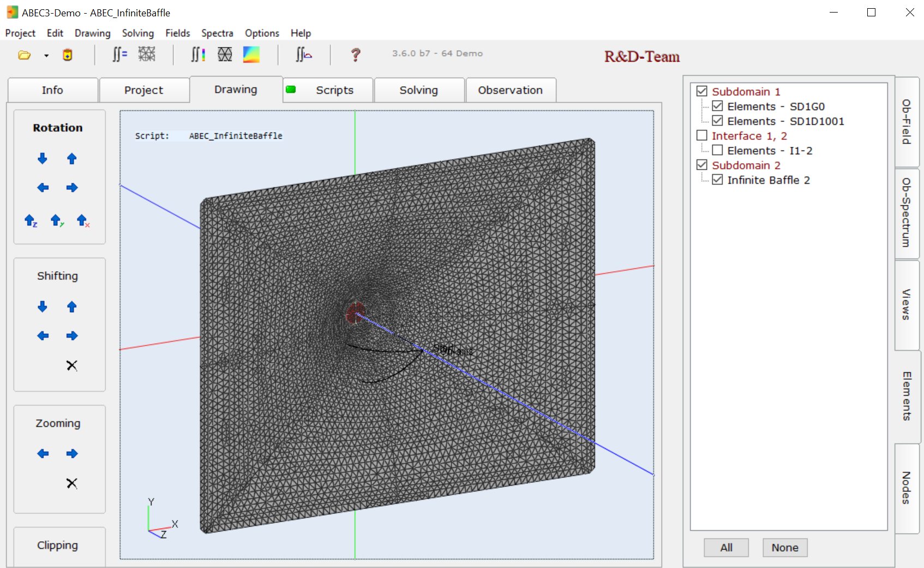Reset zoom with the X icon
The height and width of the screenshot is (568, 924).
(72, 483)
